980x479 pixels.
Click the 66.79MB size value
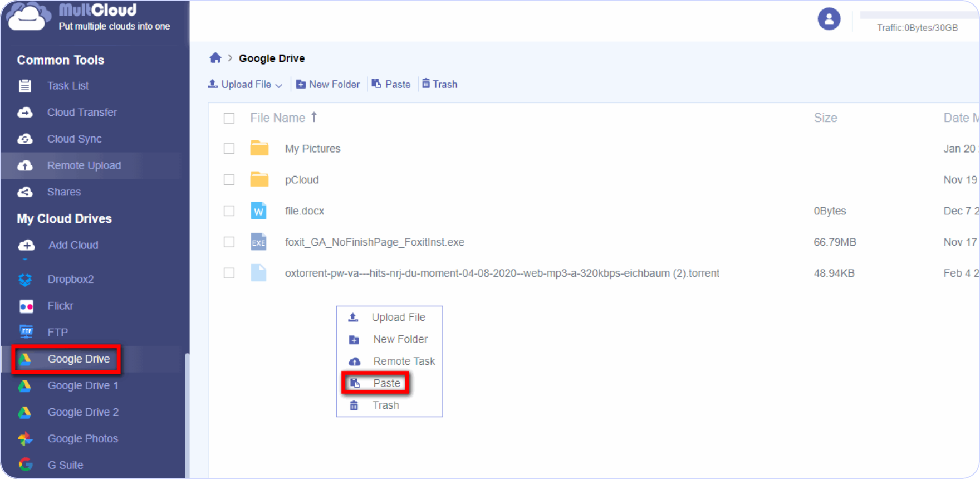[835, 242]
